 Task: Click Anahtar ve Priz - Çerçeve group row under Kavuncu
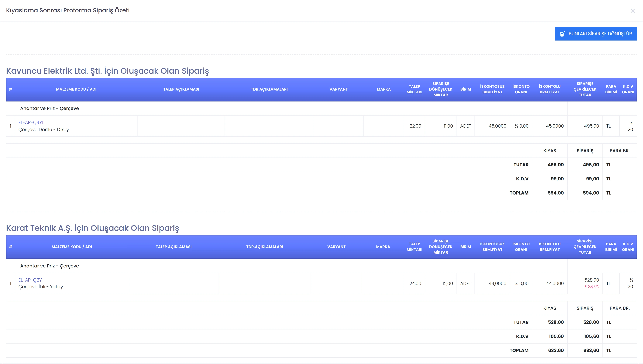[287, 108]
